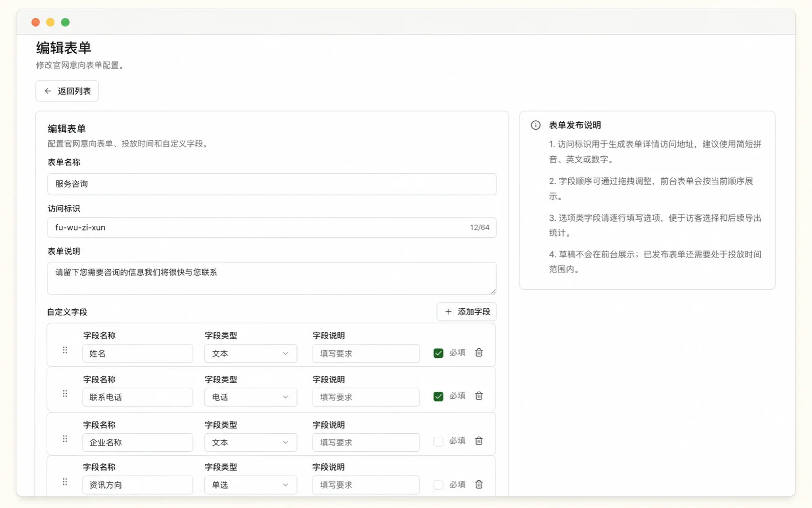812x508 pixels.
Task: Delete the 姓名 field row
Action: [x=479, y=353]
